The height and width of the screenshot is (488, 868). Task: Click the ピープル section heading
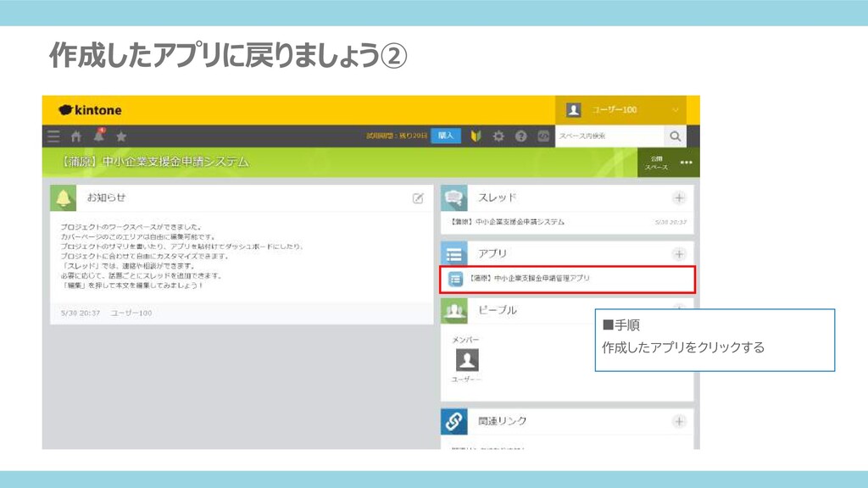(498, 310)
